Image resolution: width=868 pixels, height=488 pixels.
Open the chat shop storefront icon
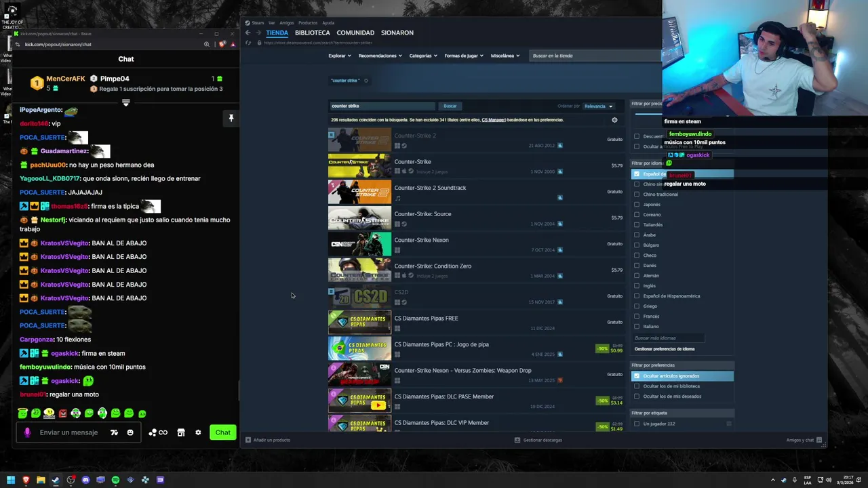(x=181, y=432)
